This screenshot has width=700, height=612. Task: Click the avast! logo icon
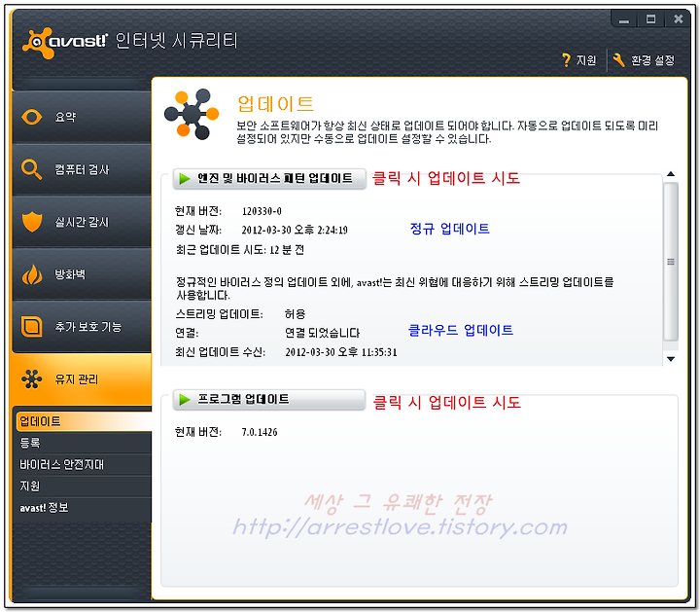[x=39, y=43]
